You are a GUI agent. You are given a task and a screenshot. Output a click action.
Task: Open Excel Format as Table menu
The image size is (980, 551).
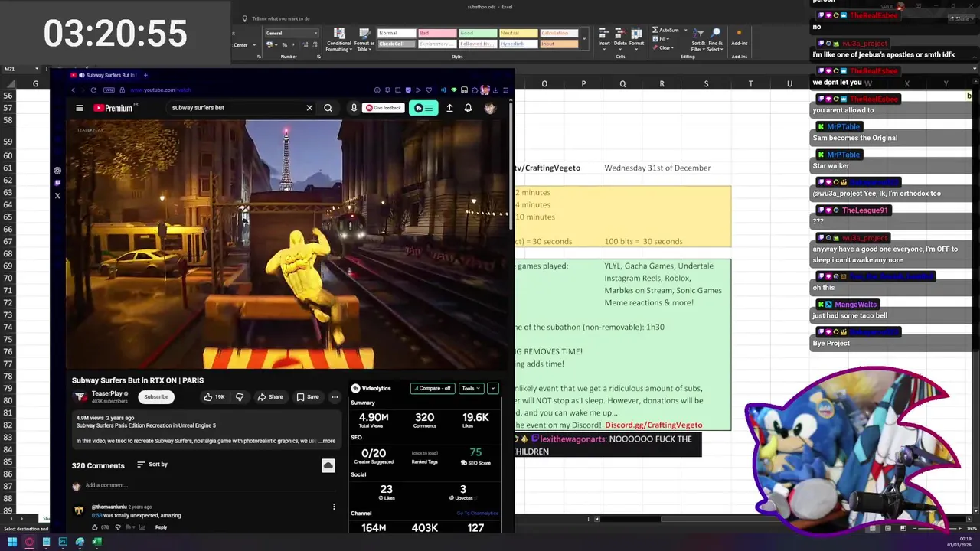pyautogui.click(x=364, y=40)
